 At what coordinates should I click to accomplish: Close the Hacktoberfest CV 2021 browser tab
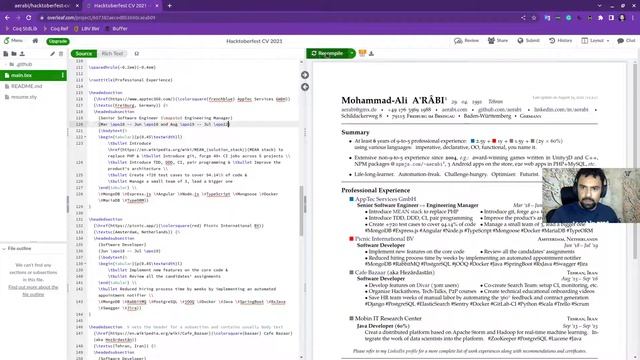157,6
